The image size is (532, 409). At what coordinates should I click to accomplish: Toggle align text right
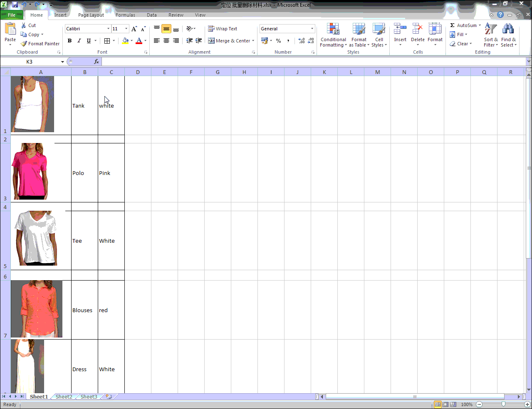point(176,41)
